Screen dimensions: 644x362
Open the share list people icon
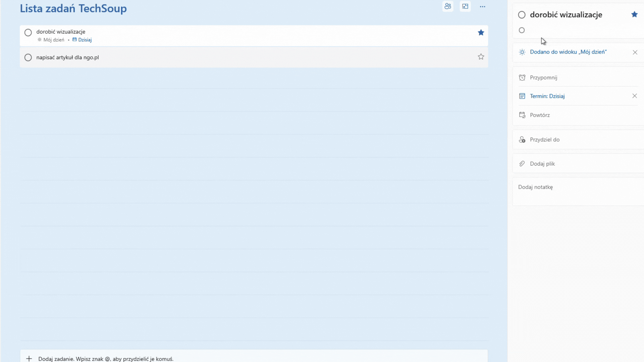tap(448, 6)
